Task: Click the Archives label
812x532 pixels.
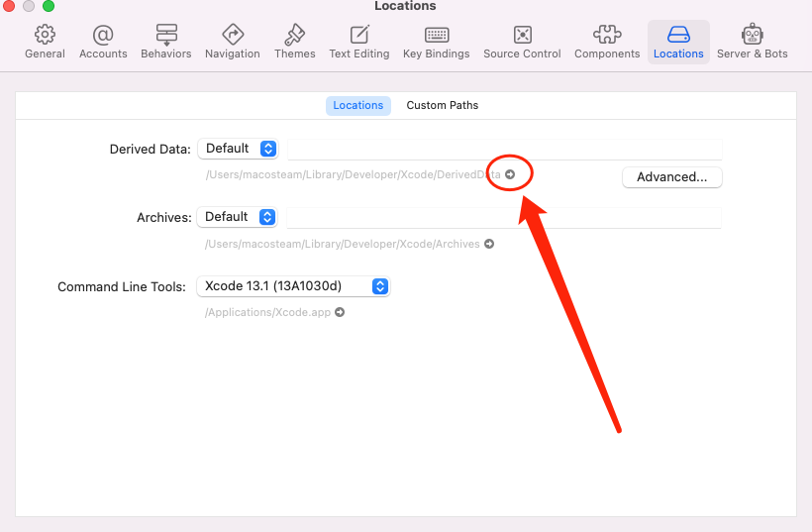Action: click(164, 218)
